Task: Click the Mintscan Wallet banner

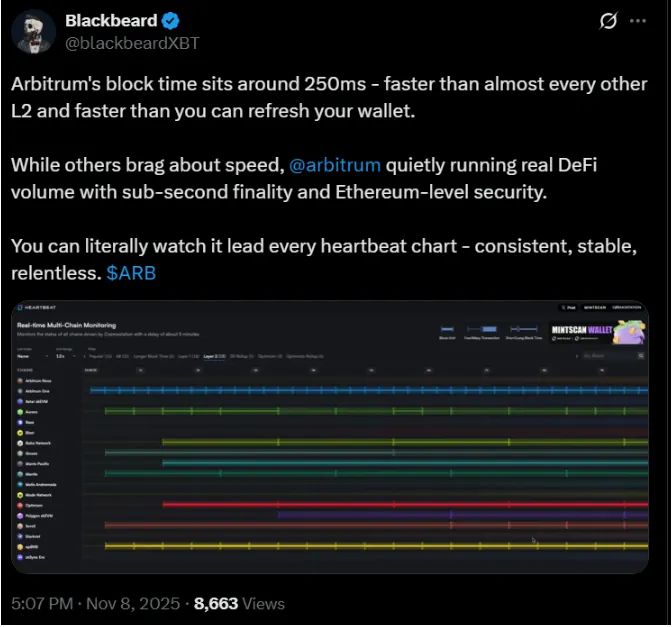Action: coord(598,331)
